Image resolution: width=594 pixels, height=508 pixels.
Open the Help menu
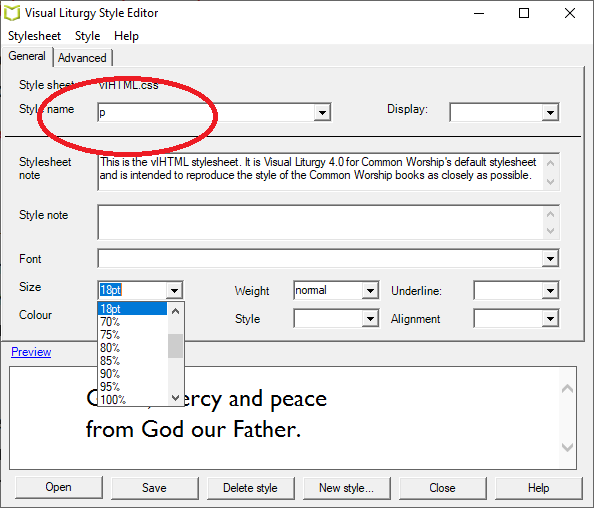tap(126, 36)
